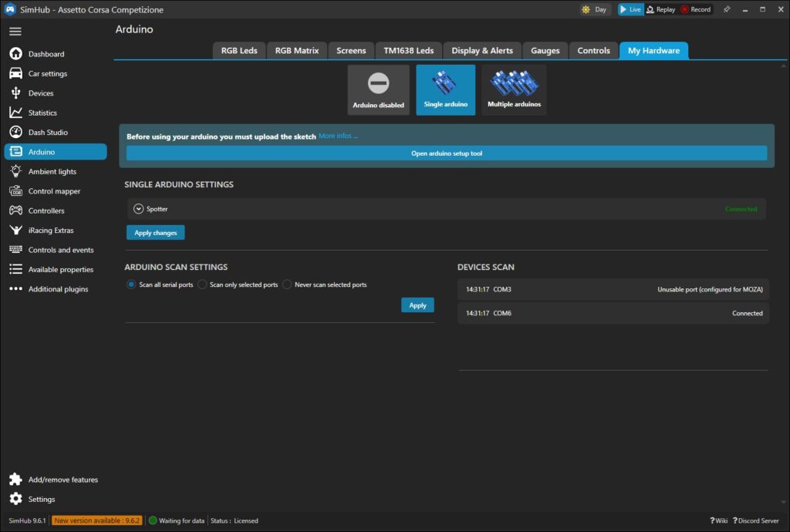The image size is (790, 532).
Task: Click the green Waiting for data indicator
Action: [x=153, y=520]
